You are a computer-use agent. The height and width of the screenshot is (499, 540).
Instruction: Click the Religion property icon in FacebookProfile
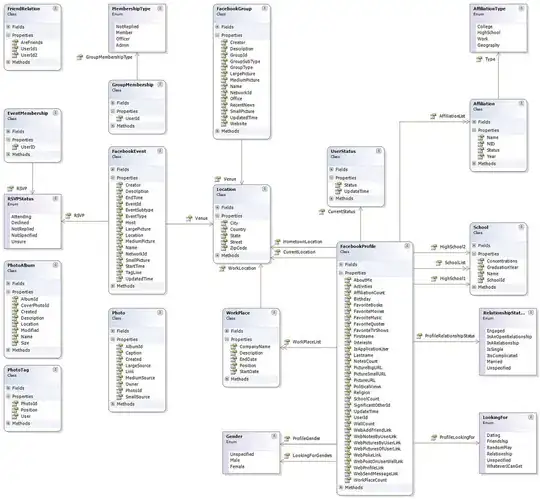pyautogui.click(x=348, y=393)
